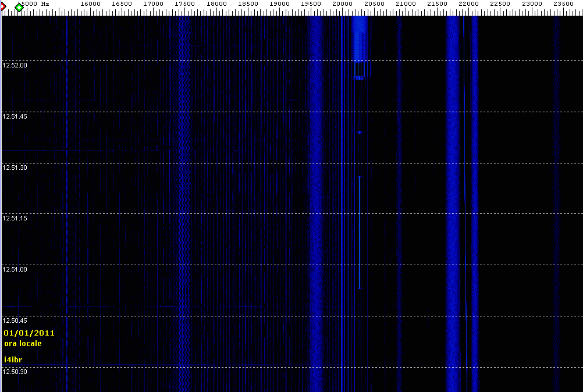Click the 16000 frequency scale label

tap(90, 3)
